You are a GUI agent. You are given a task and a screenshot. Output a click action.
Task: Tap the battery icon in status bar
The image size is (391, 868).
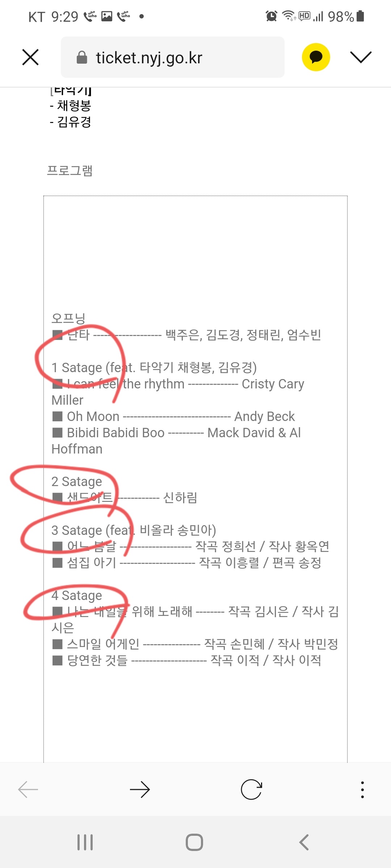click(360, 16)
